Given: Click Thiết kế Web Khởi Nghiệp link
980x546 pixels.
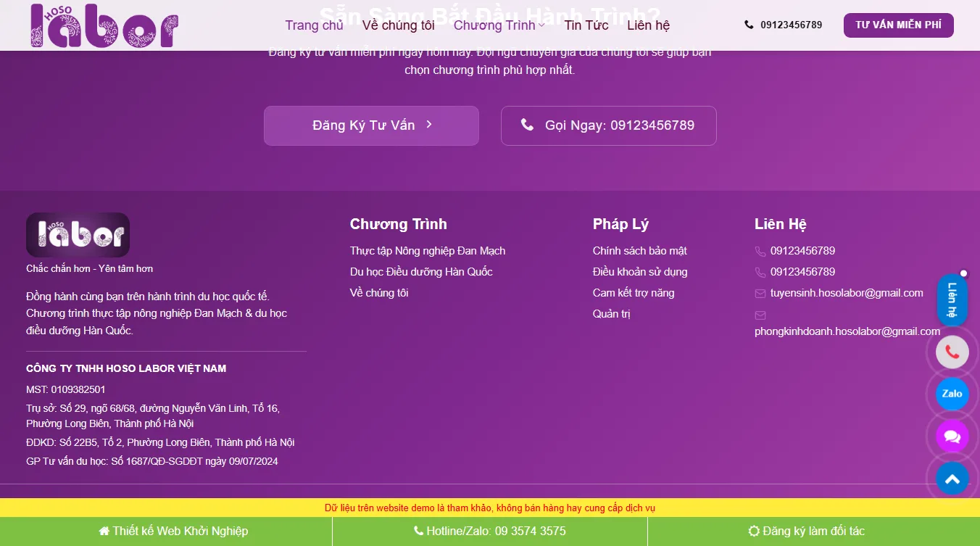Looking at the screenshot, I should tap(174, 531).
